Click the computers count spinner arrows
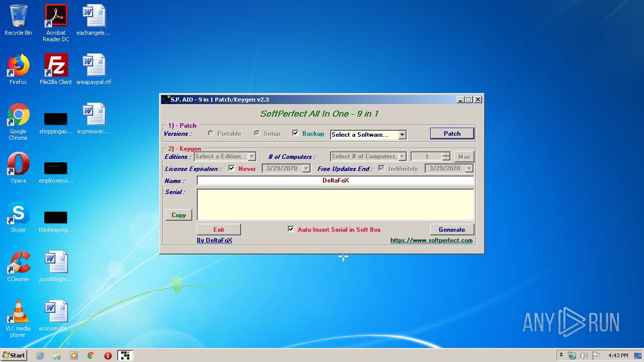Image resolution: width=644 pixels, height=362 pixels. (x=446, y=156)
